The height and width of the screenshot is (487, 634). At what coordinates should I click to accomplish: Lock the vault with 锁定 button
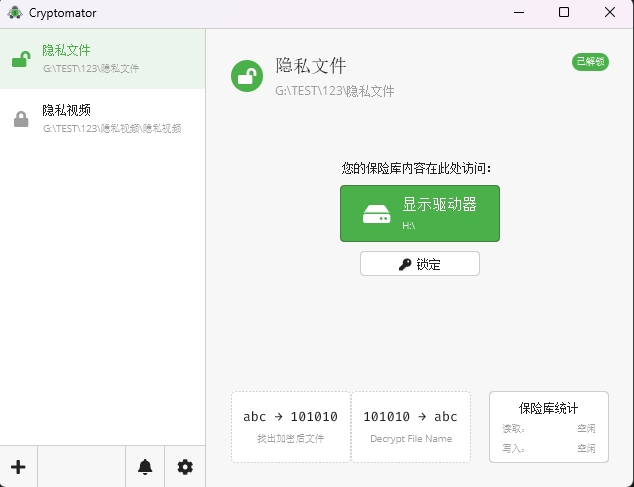pos(420,264)
